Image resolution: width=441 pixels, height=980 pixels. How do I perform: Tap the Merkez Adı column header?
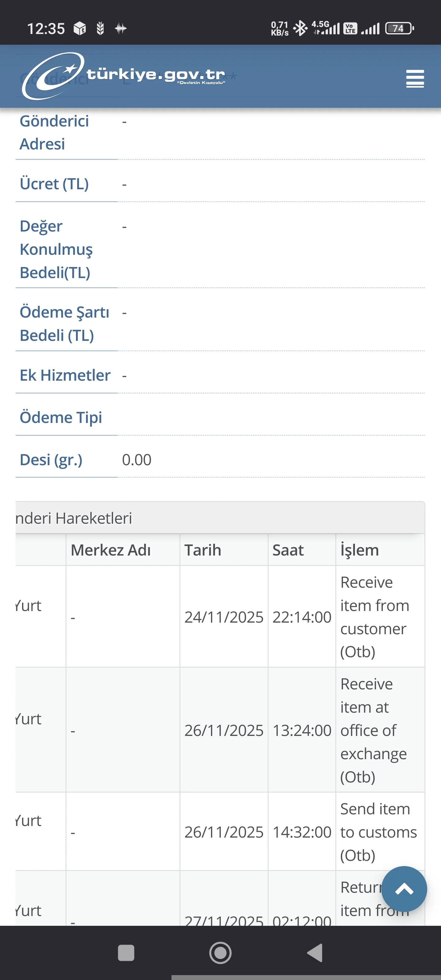click(111, 550)
